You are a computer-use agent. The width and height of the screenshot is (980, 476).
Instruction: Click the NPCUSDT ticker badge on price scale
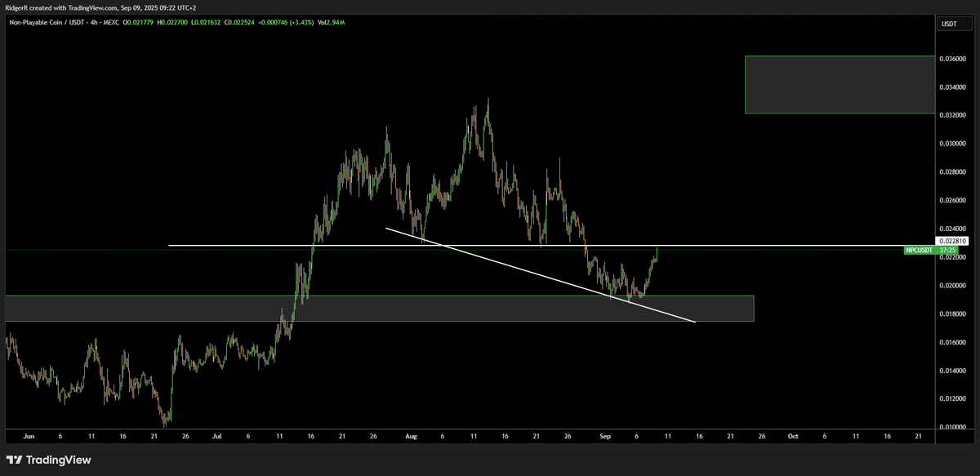pyautogui.click(x=919, y=250)
